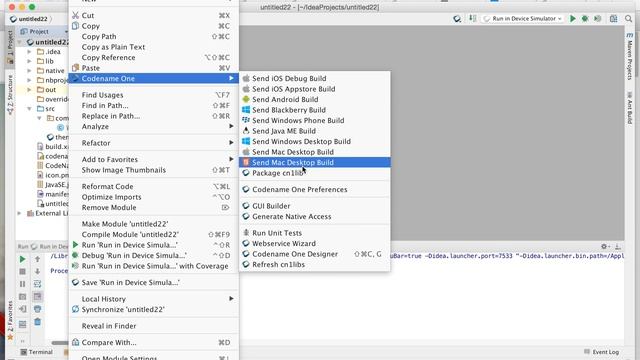Screen dimensions: 640x360
Task: Select Find Usages
Action: (153, 95)
